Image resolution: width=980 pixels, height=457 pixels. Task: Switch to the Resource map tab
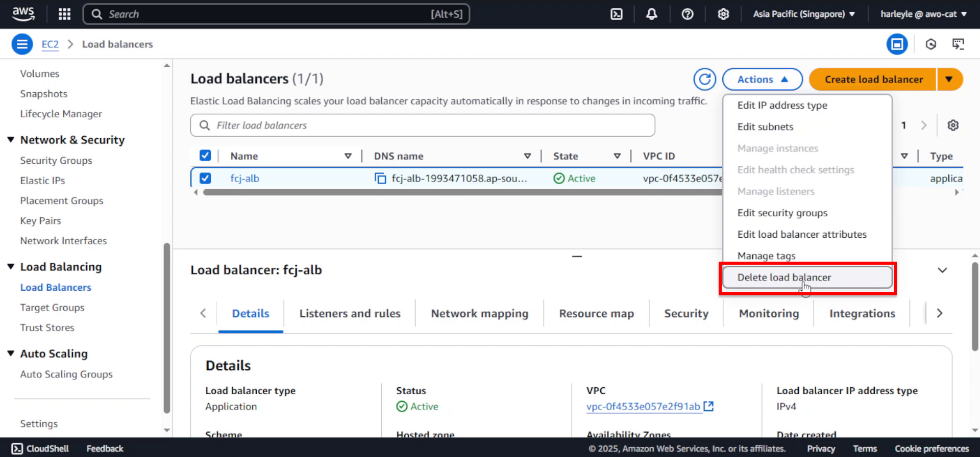click(x=597, y=313)
